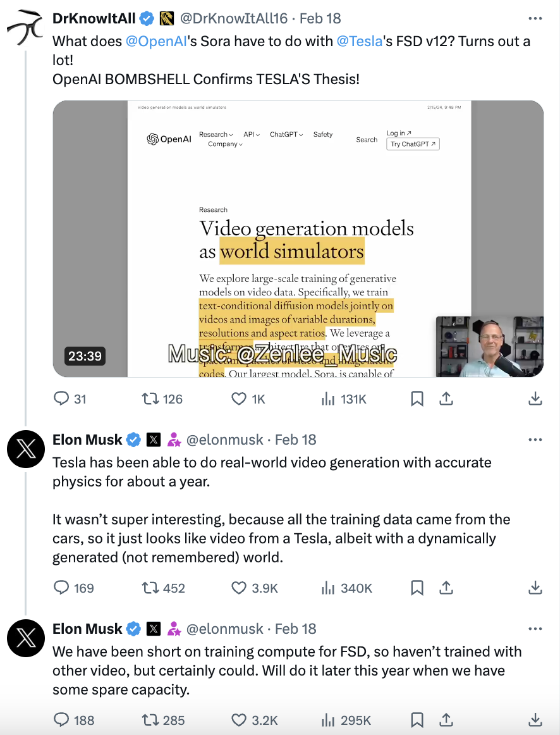This screenshot has height=735, width=560.
Task: View analytics for post with 340K views
Action: [328, 588]
